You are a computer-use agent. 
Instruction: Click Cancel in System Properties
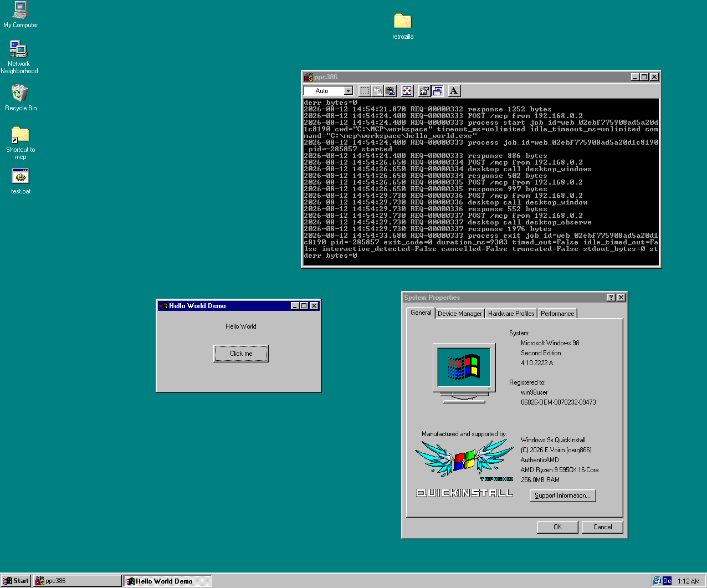tap(602, 527)
